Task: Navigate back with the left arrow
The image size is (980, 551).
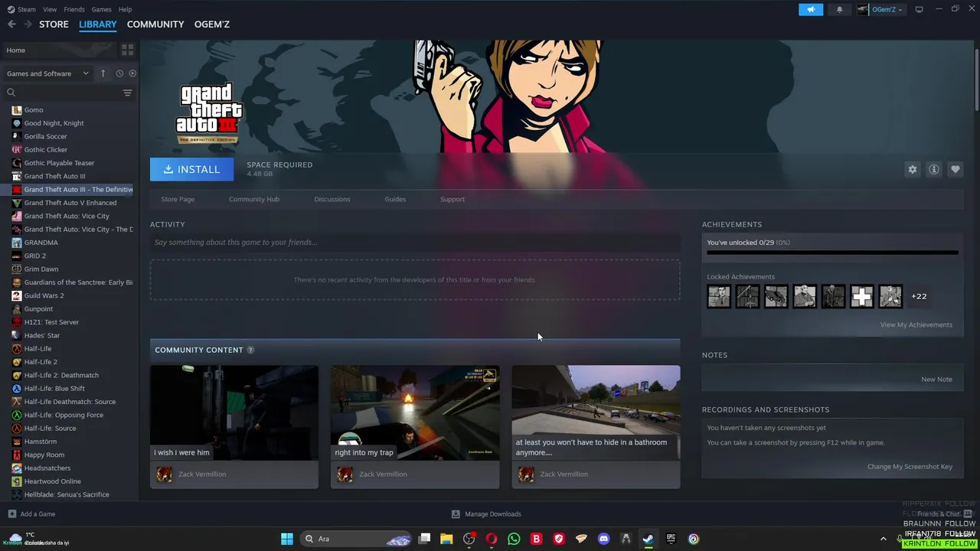Action: pyautogui.click(x=11, y=24)
